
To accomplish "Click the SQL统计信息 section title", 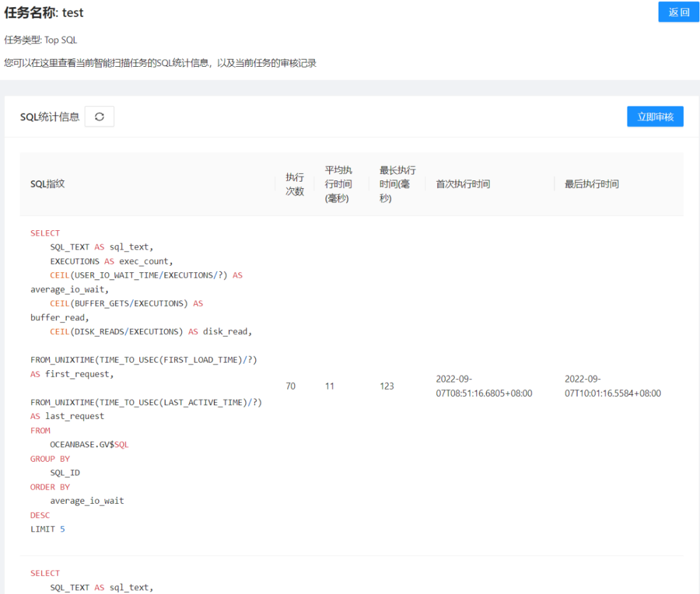I will (49, 117).
